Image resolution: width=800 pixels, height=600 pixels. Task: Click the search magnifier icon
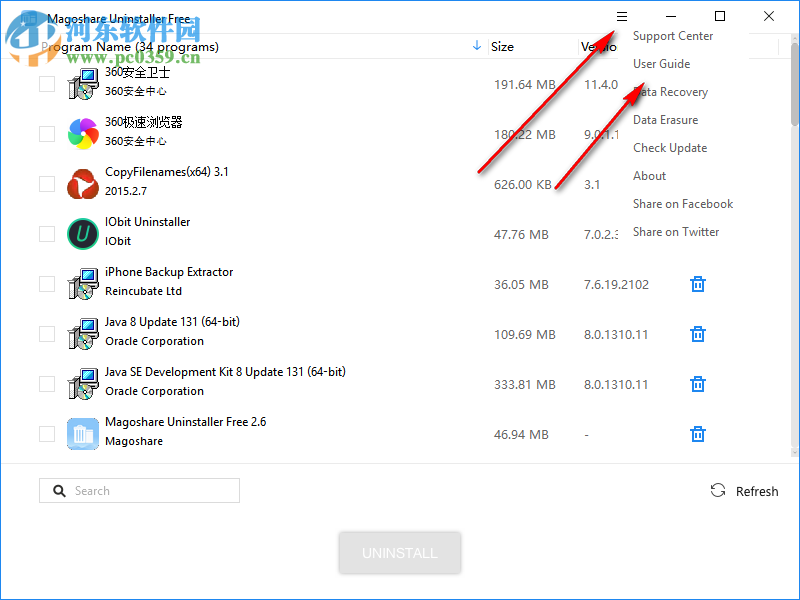(60, 490)
